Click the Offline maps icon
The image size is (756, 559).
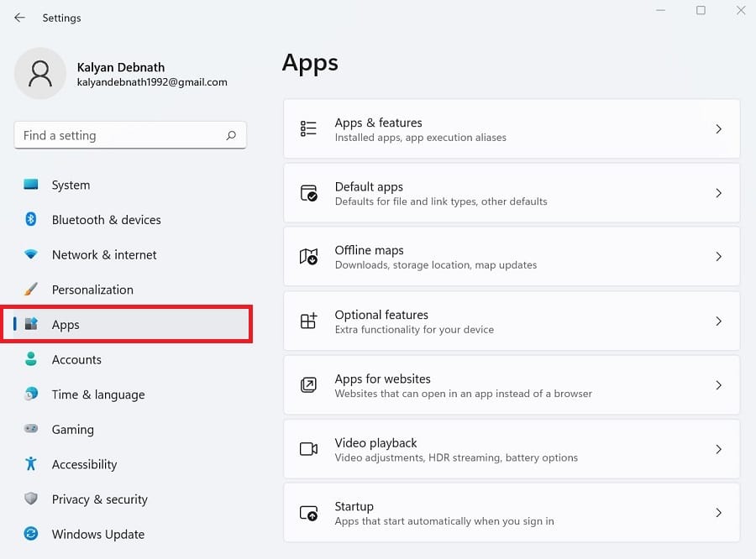coord(308,256)
